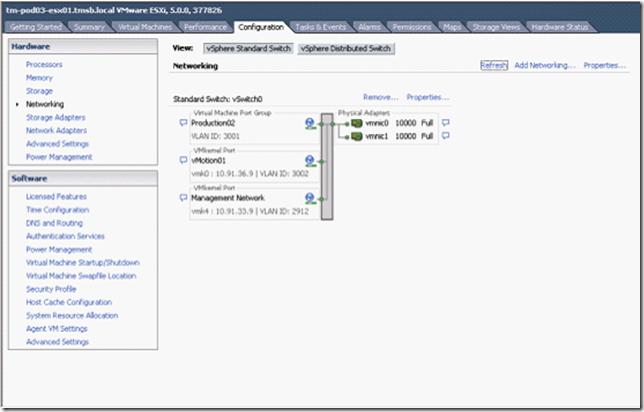The image size is (644, 412).
Task: Click the Refresh link in the Networking header
Action: [x=494, y=65]
